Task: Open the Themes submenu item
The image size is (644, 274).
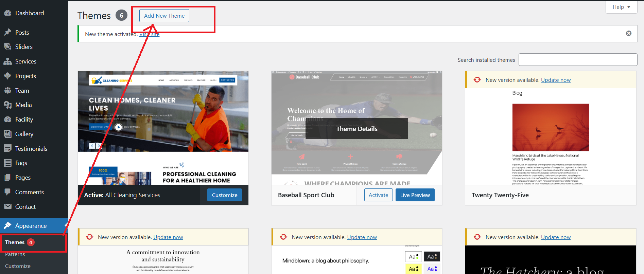Action: pos(15,242)
